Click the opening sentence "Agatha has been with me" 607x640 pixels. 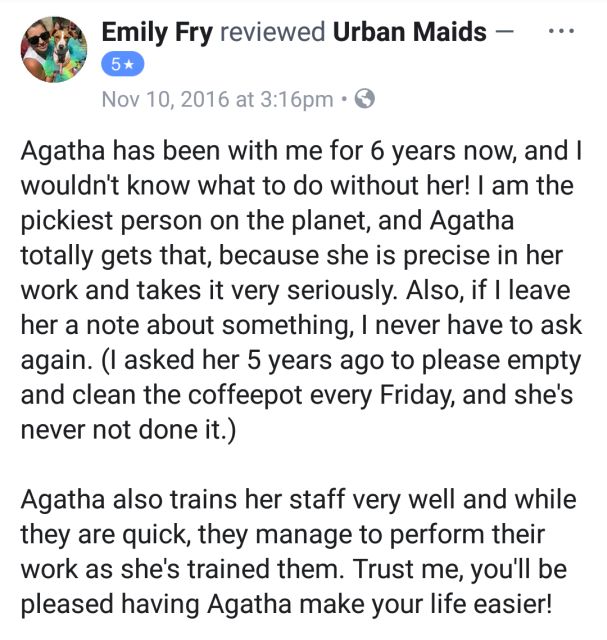click(140, 152)
